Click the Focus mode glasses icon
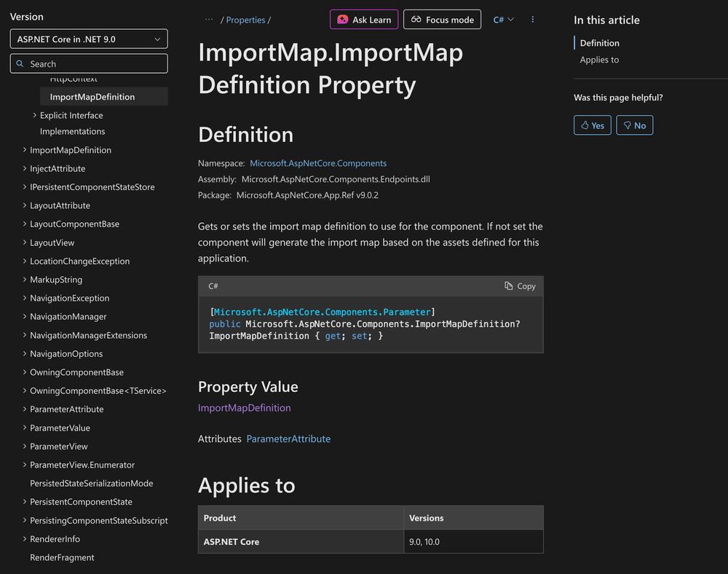This screenshot has height=574, width=728. (x=416, y=20)
